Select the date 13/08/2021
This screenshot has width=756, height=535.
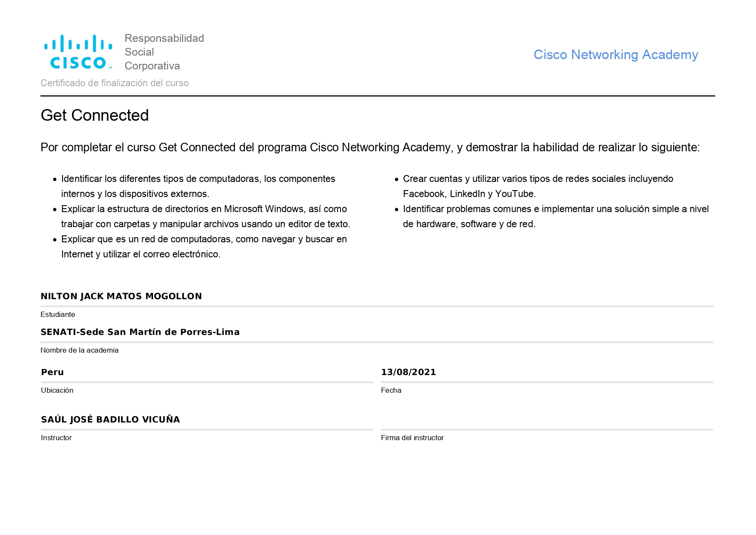pyautogui.click(x=408, y=372)
